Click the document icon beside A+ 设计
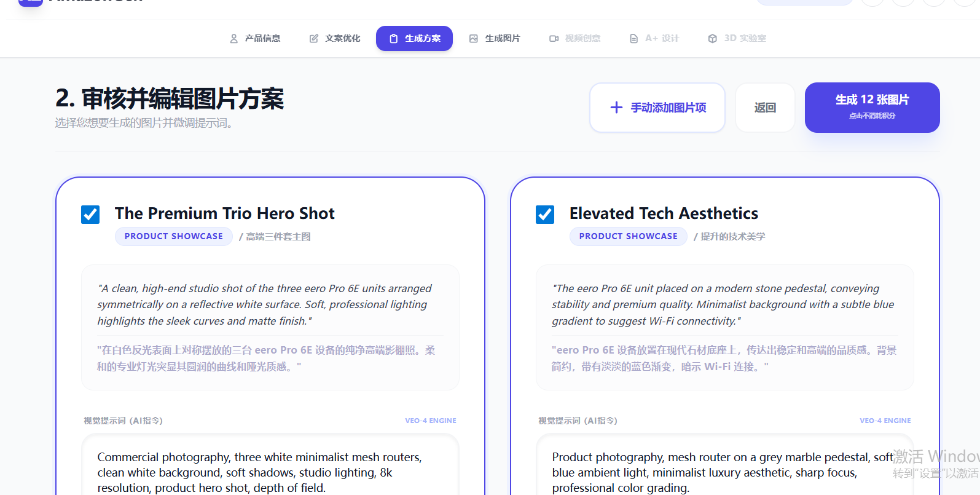 tap(633, 39)
